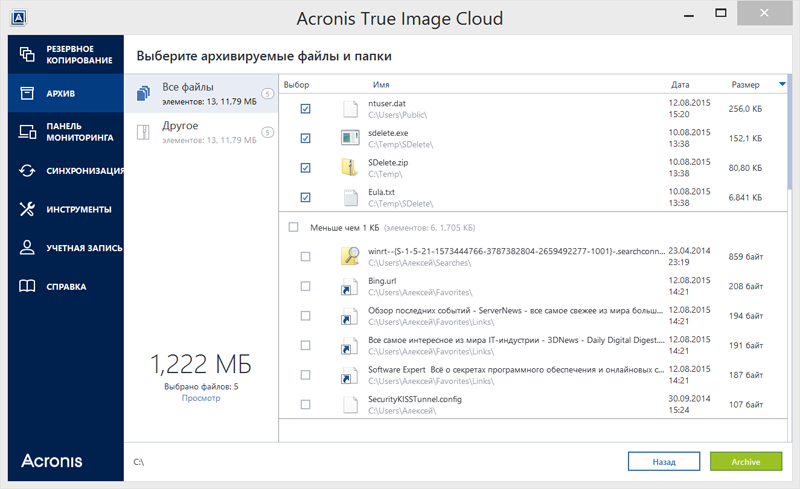
Task: Check the winrt searchconnector file checkbox
Action: (x=306, y=257)
